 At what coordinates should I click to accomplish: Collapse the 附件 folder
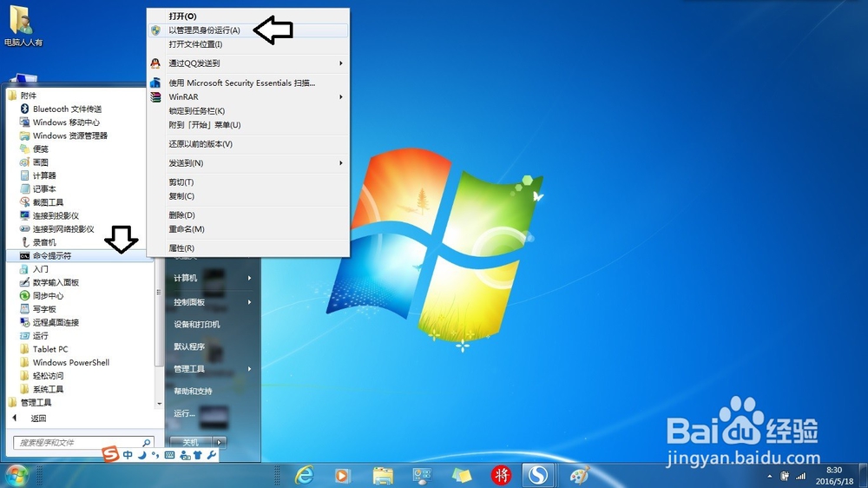click(23, 96)
